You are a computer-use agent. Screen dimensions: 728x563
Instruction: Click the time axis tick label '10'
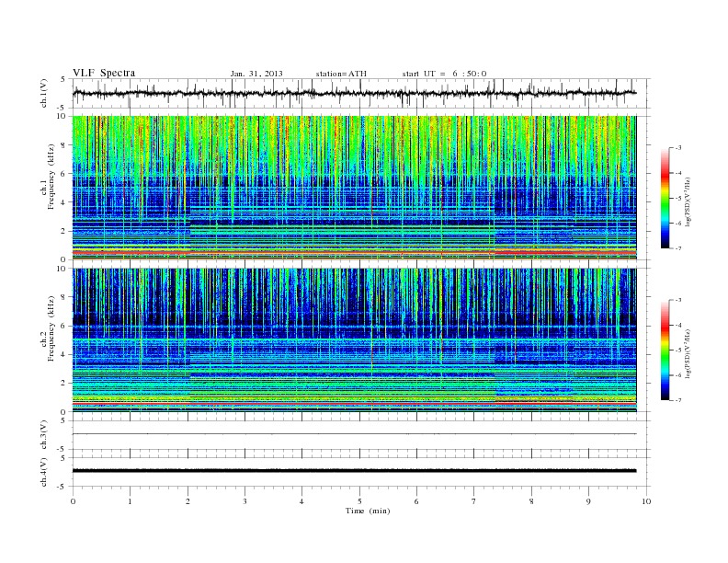point(646,501)
